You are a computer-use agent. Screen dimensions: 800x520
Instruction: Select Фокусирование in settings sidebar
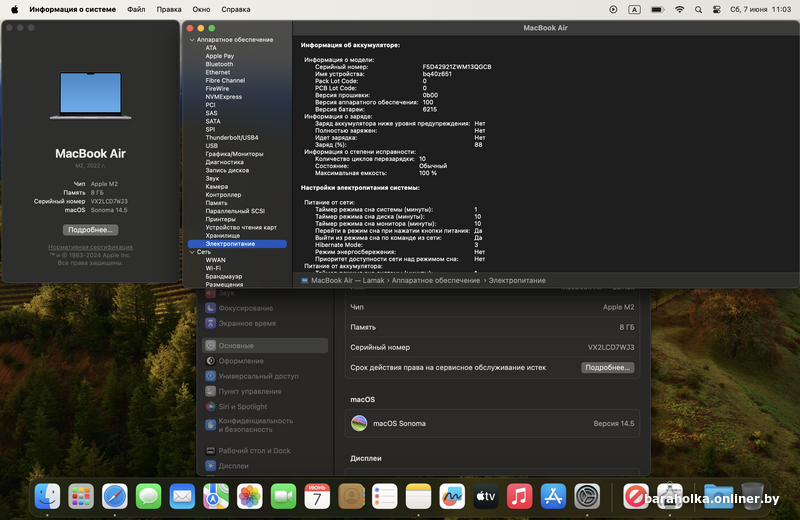click(239, 308)
